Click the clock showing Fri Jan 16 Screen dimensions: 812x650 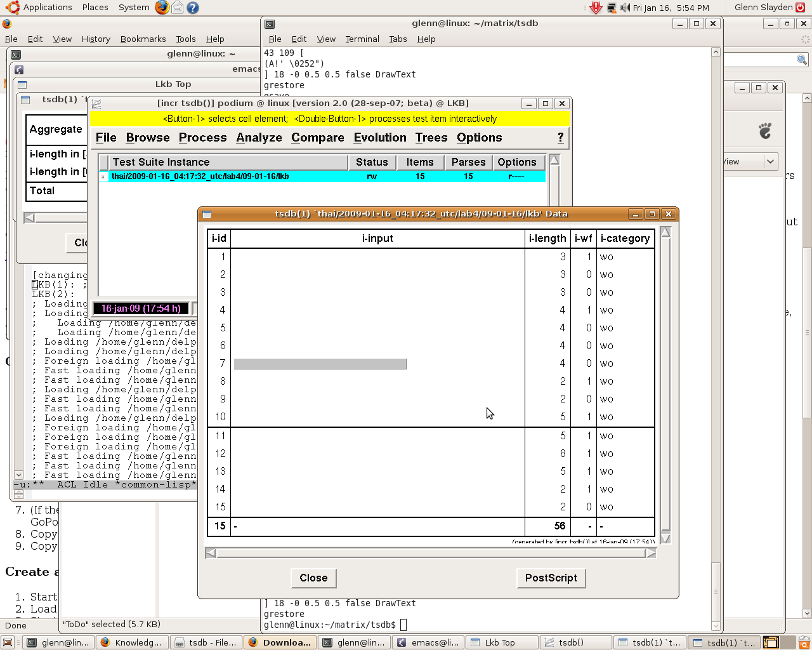(671, 8)
